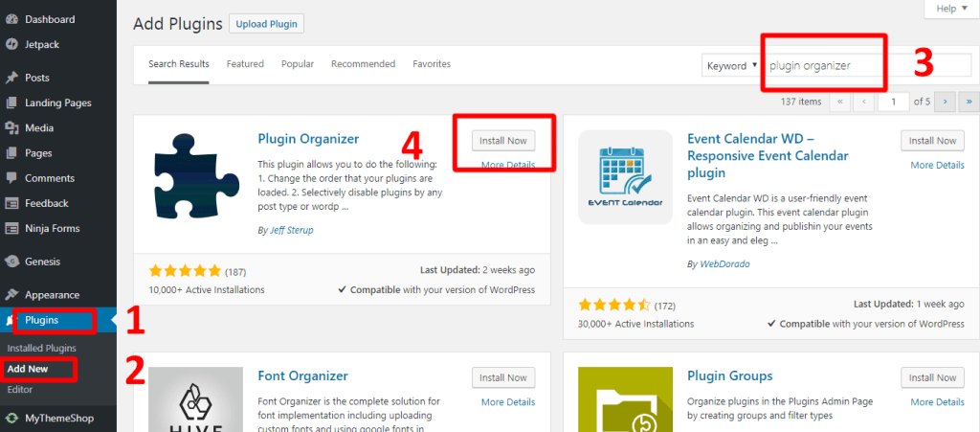The image size is (980, 432).
Task: Open the Media icon
Action: pos(11,128)
